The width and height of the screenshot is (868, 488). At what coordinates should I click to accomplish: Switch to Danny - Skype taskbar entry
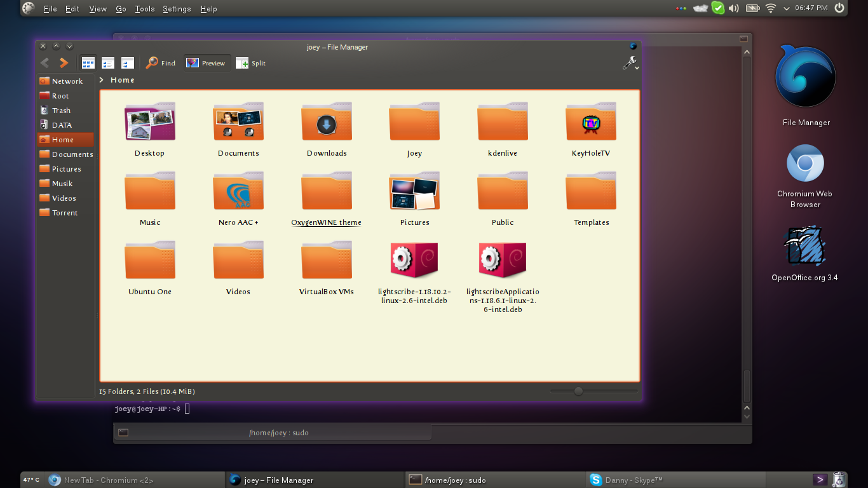pos(676,480)
